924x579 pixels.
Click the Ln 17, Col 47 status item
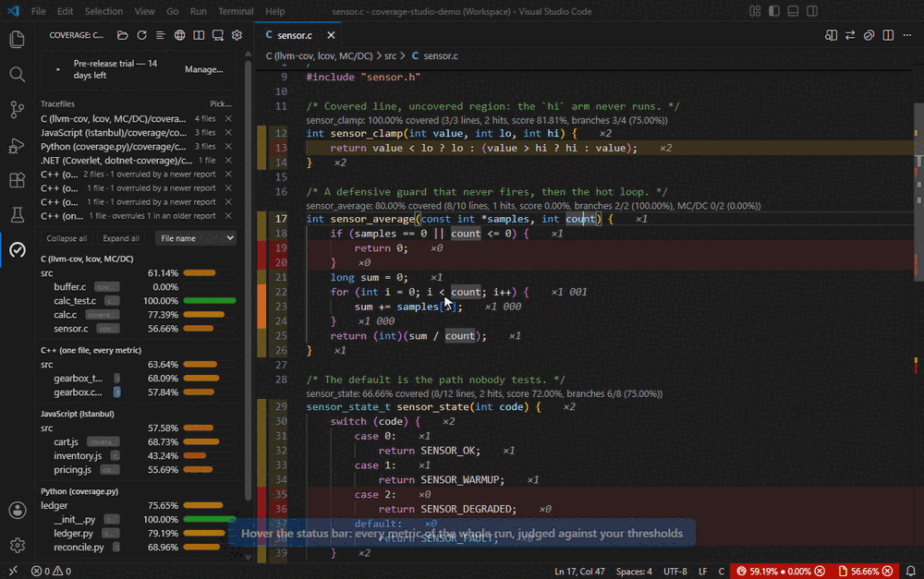tap(579, 571)
